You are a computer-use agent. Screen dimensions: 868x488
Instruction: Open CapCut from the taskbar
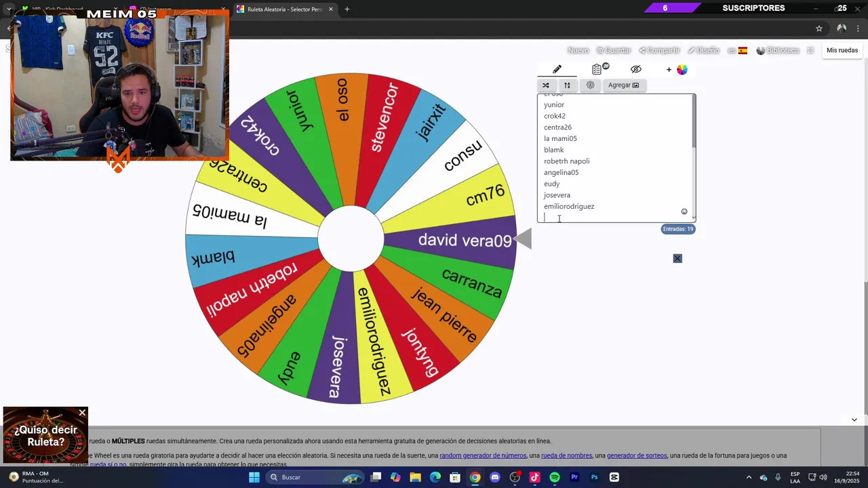(x=614, y=477)
